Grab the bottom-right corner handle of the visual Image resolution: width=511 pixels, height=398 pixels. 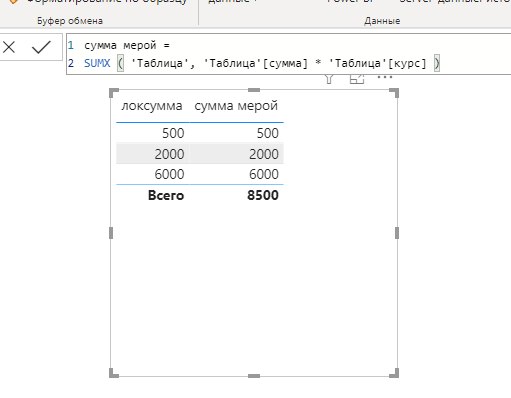[x=394, y=373]
